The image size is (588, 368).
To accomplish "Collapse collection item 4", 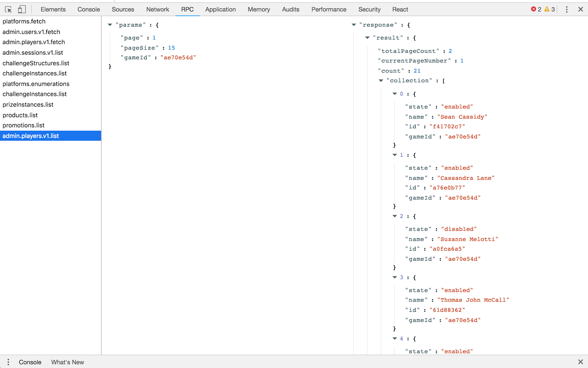I will (x=395, y=339).
